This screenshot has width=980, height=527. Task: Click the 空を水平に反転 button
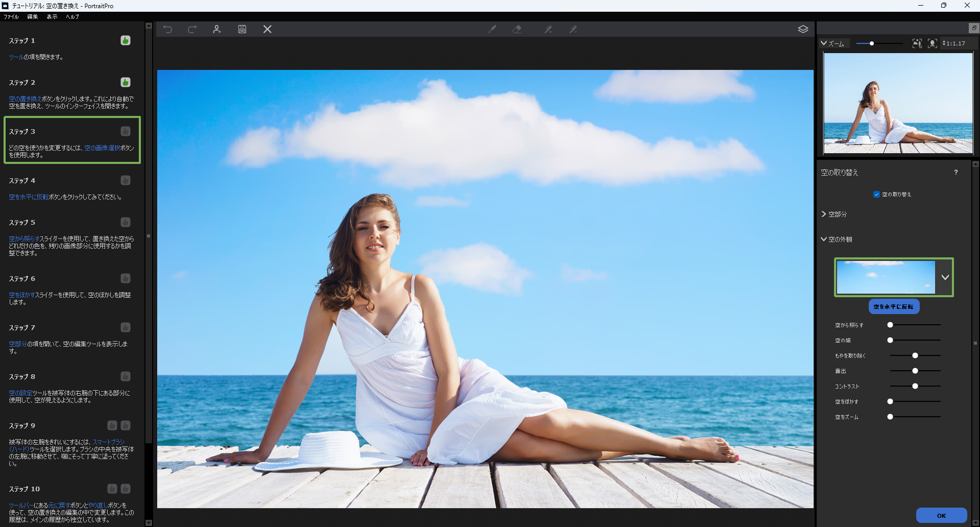[x=893, y=307]
